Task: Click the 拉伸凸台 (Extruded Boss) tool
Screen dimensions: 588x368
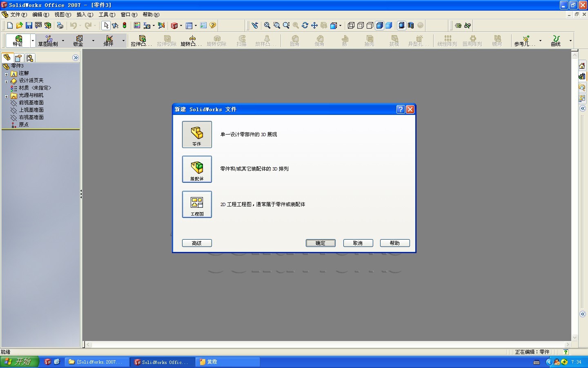Action: [141, 40]
